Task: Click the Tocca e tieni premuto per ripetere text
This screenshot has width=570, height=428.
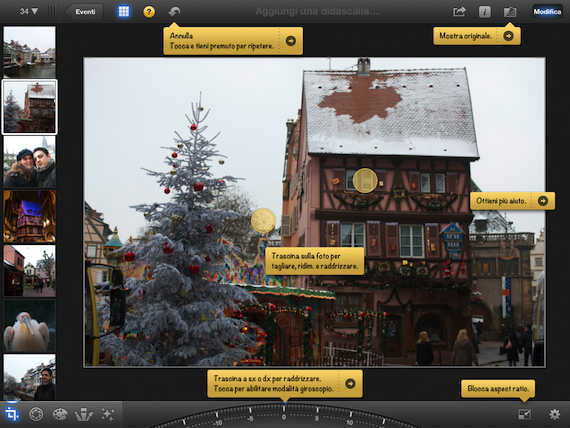Action: coord(221,46)
